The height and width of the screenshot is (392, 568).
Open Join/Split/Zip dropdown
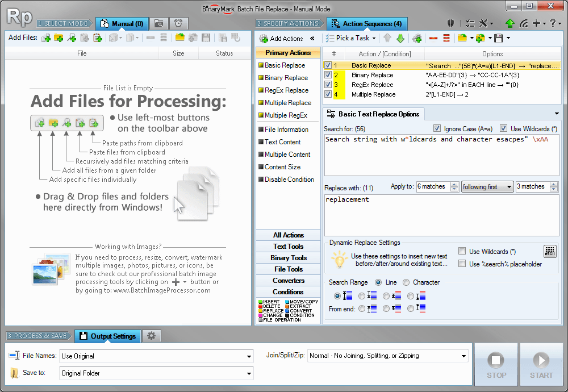[x=387, y=356]
